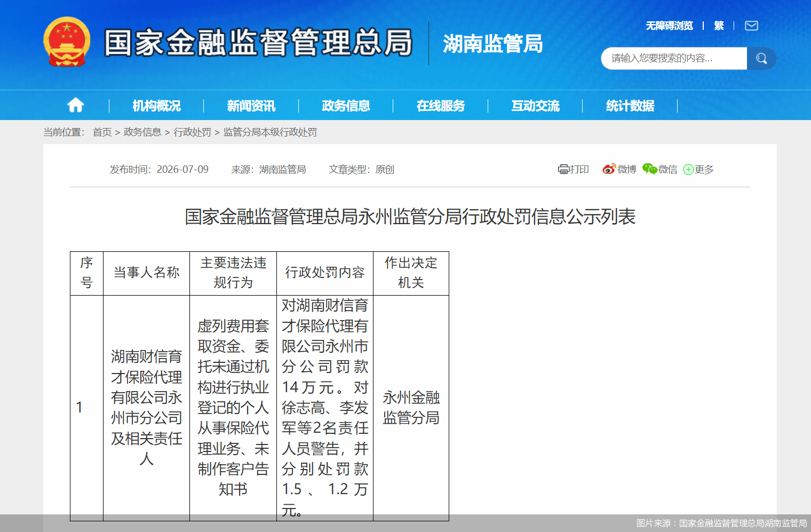Click 政务信息 breadcrumb link

(x=142, y=132)
